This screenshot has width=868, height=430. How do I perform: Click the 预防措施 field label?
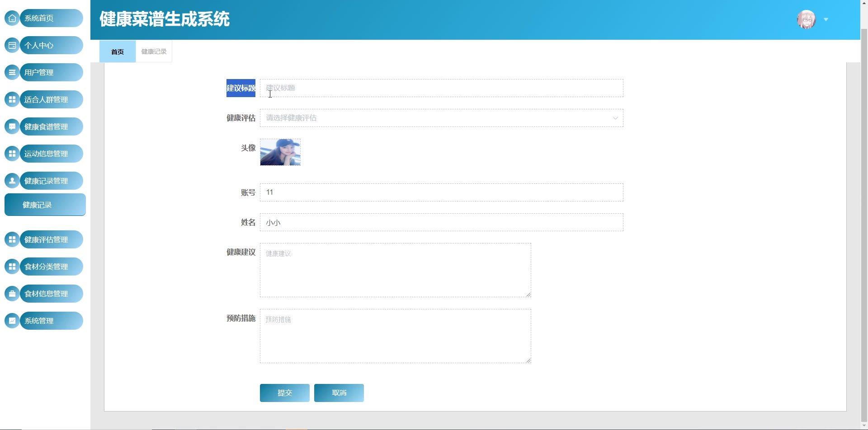[241, 318]
